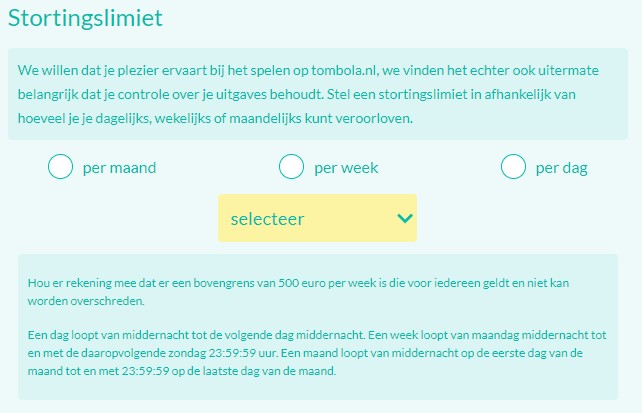Click the 'per week' label text

point(346,167)
